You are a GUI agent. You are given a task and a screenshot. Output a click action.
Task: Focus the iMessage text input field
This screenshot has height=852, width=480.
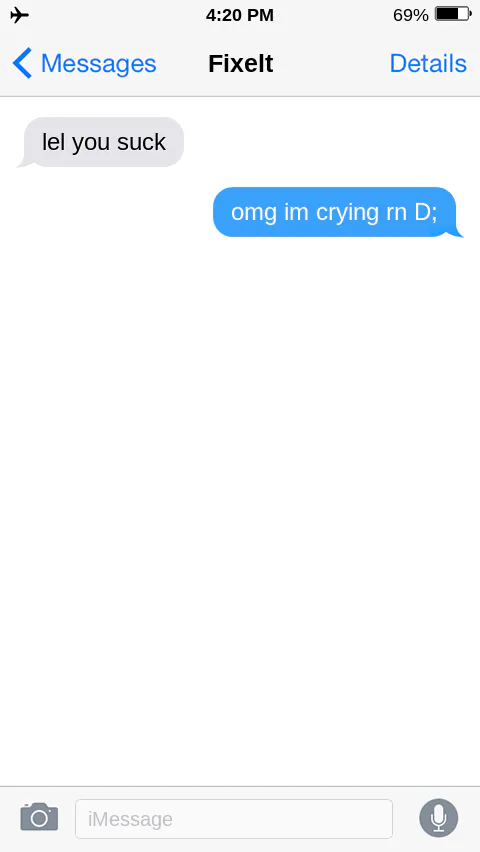[x=234, y=818]
